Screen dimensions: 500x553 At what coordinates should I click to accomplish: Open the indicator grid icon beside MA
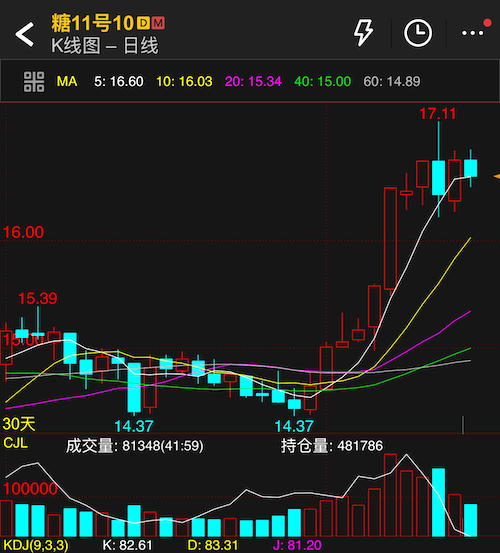click(34, 81)
